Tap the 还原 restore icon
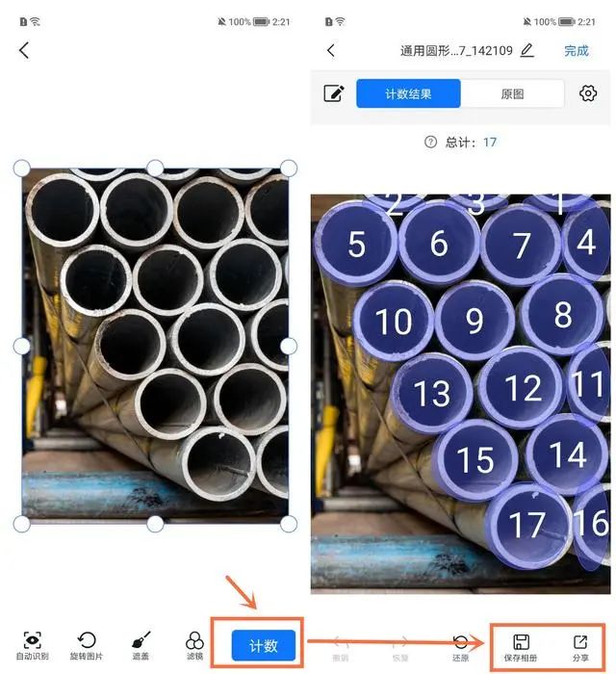Viewport: 616px width, 674px height. tap(460, 647)
